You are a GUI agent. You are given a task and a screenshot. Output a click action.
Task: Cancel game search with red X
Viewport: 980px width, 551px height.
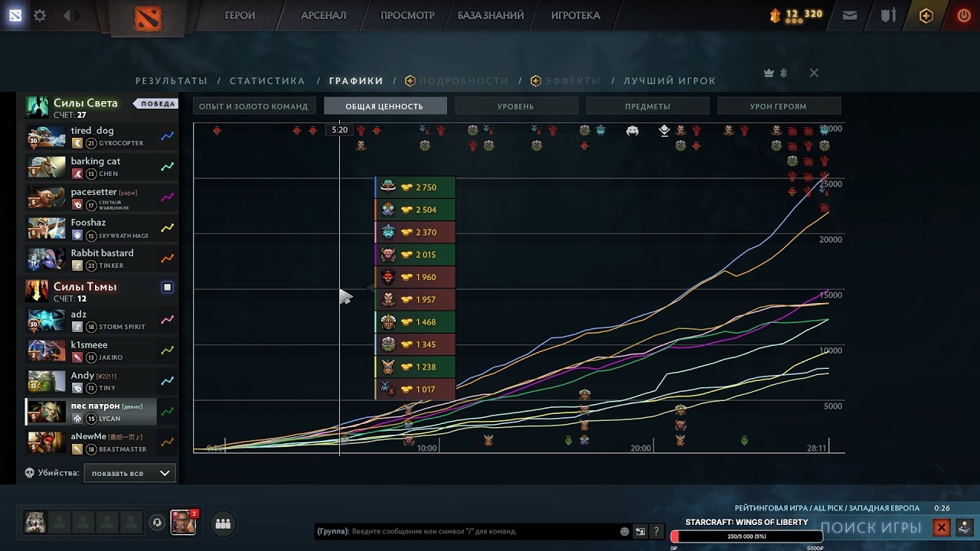tap(942, 527)
